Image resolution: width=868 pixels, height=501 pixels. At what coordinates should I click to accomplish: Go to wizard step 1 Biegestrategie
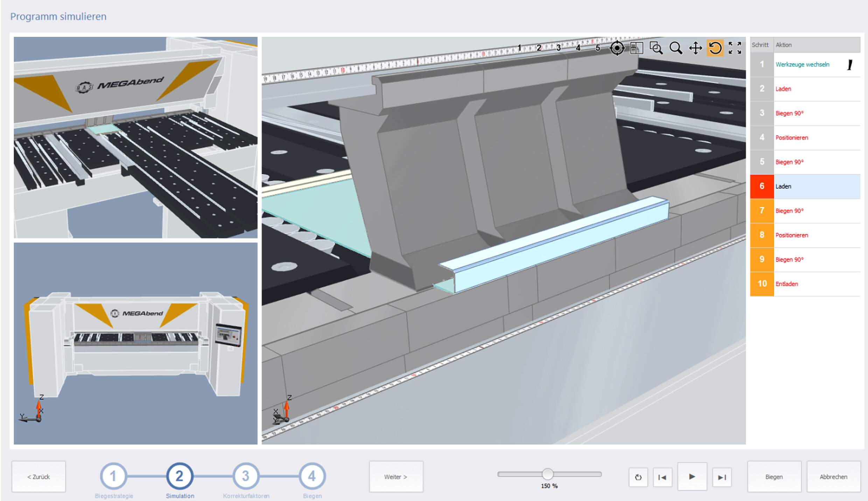click(x=113, y=476)
